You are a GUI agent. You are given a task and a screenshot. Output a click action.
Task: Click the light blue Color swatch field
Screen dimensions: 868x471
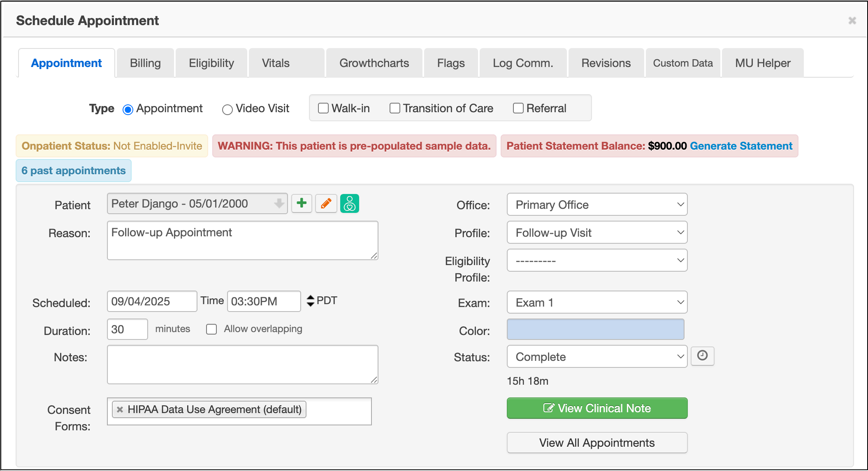pyautogui.click(x=595, y=329)
